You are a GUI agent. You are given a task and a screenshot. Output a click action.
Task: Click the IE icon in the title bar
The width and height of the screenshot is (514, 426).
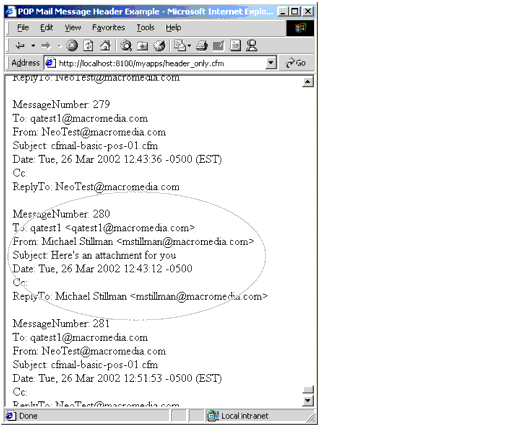[11, 11]
